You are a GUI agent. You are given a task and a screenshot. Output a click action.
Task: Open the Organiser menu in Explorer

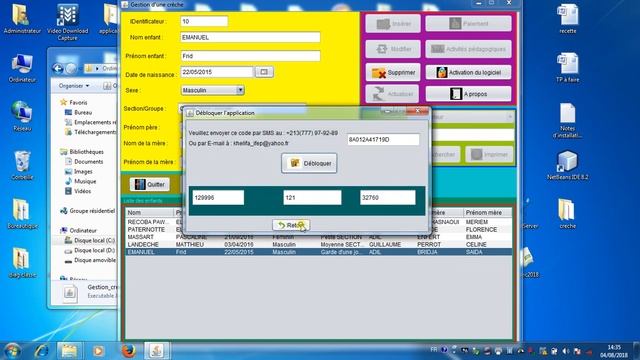74,86
